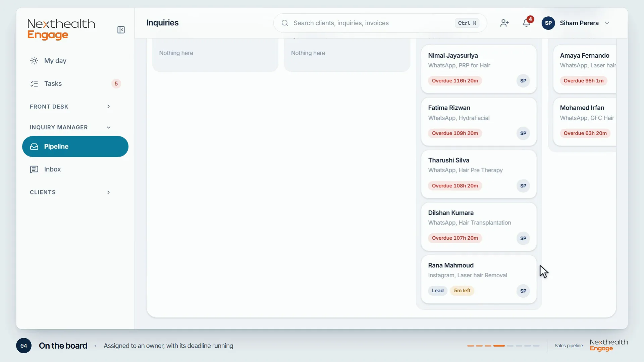
Task: Open Amaya Fernando inquiry card
Action: [x=585, y=69]
